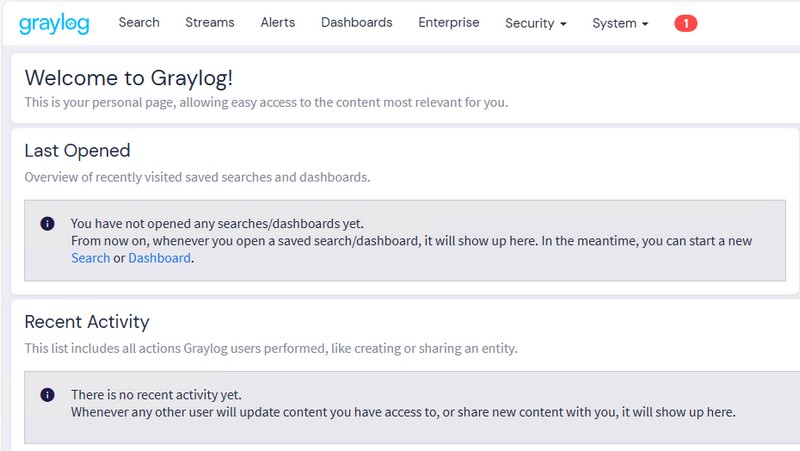Open the red notification badge showing 1
This screenshot has width=800, height=451.
(685, 23)
